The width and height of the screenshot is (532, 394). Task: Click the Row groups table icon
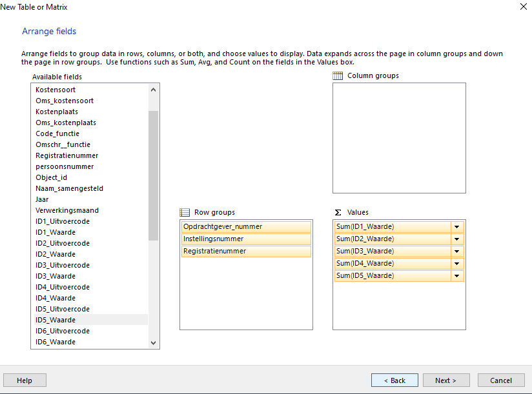185,212
